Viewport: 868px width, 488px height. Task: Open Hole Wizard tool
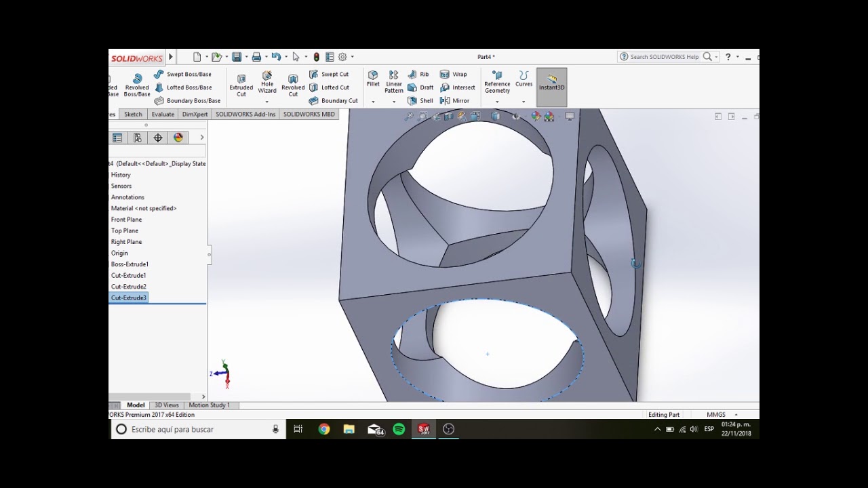click(267, 83)
